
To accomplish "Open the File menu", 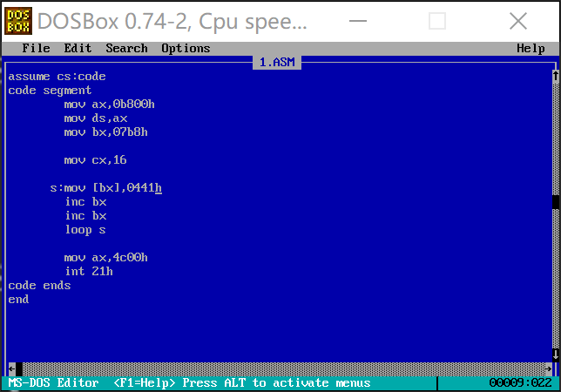I will tap(36, 49).
